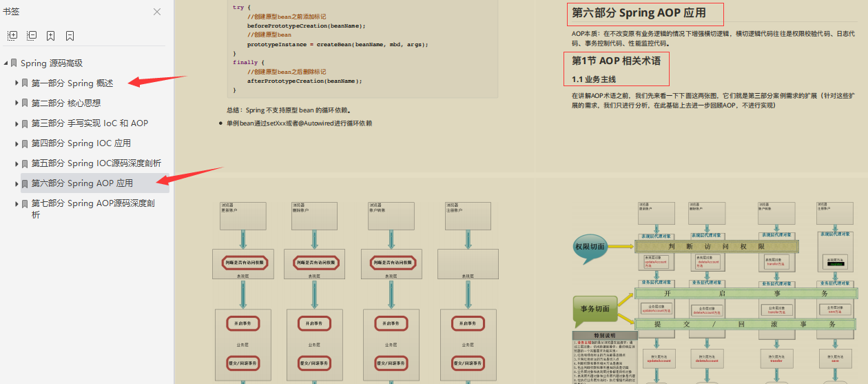868x384 pixels.
Task: Click the bookmark icon beside 第一部分 Spring 概述
Action: tap(25, 83)
